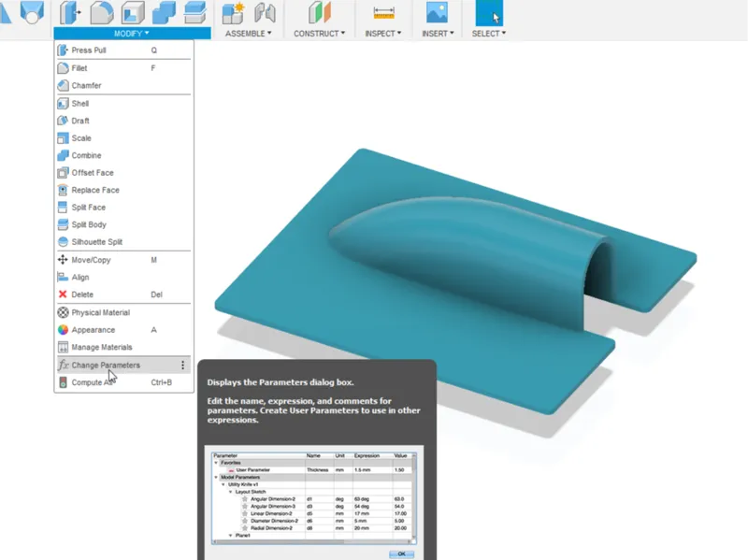Choose Split Face from Modify menu
This screenshot has width=748, height=560.
[123, 207]
